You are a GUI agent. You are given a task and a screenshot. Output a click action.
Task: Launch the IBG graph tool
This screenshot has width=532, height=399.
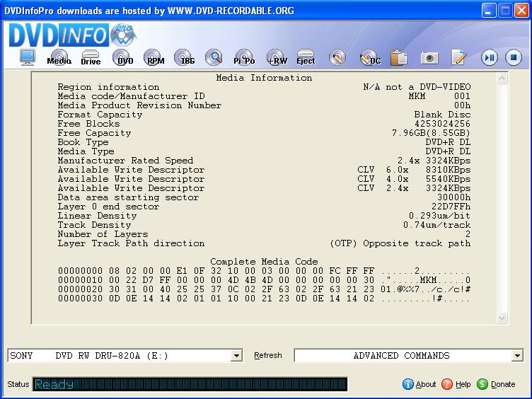tap(185, 57)
